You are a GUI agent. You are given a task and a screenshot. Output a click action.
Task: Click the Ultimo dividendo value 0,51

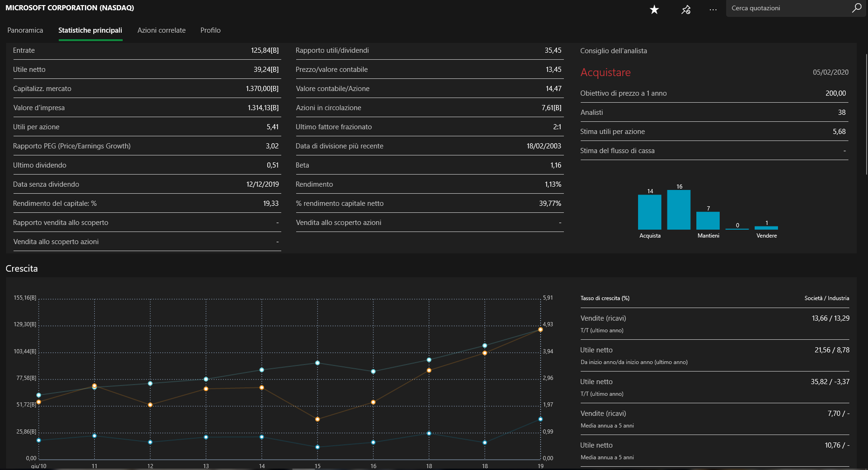[x=273, y=165]
